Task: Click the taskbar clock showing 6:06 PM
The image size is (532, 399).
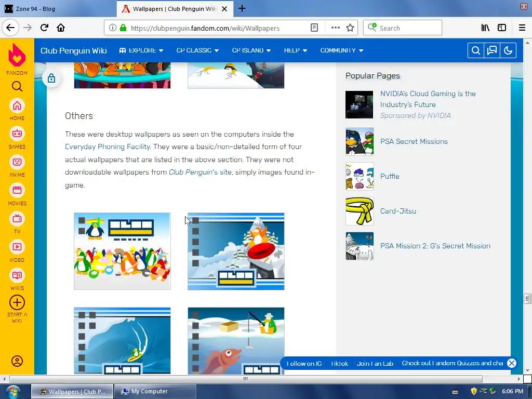Action: pyautogui.click(x=512, y=391)
